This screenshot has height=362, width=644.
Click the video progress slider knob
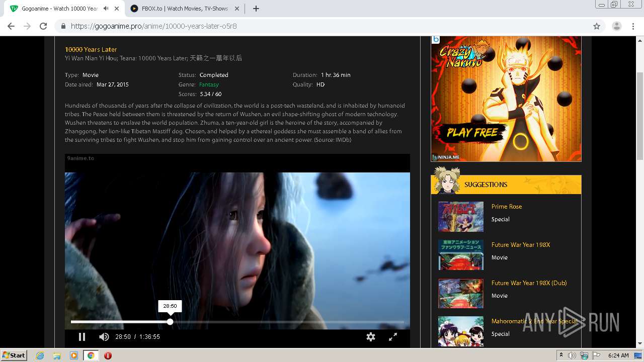tap(170, 322)
